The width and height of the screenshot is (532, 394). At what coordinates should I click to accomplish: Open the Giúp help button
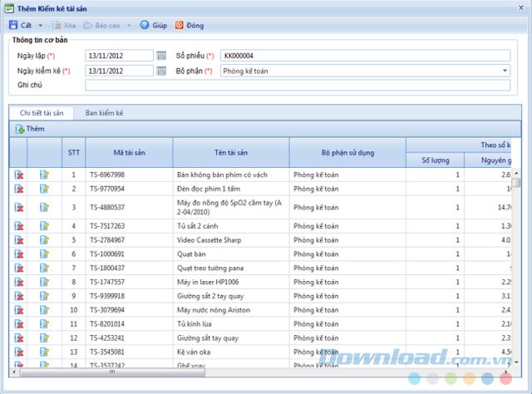click(153, 26)
